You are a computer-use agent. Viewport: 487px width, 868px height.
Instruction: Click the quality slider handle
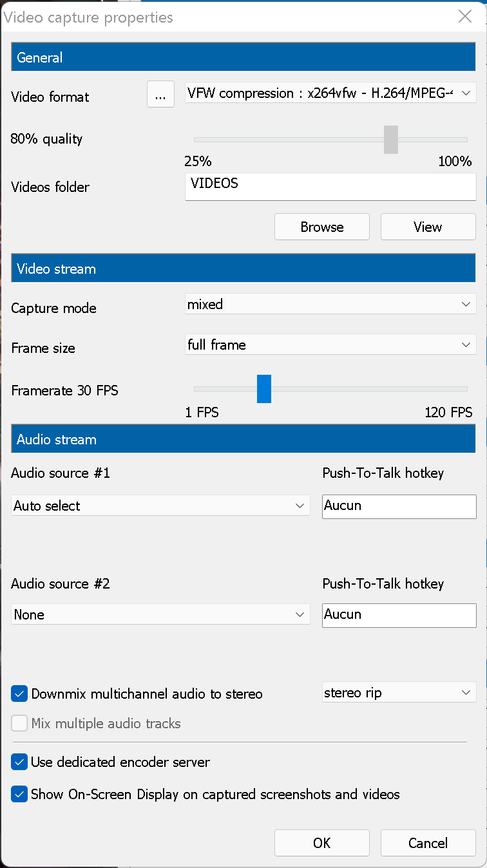(391, 140)
